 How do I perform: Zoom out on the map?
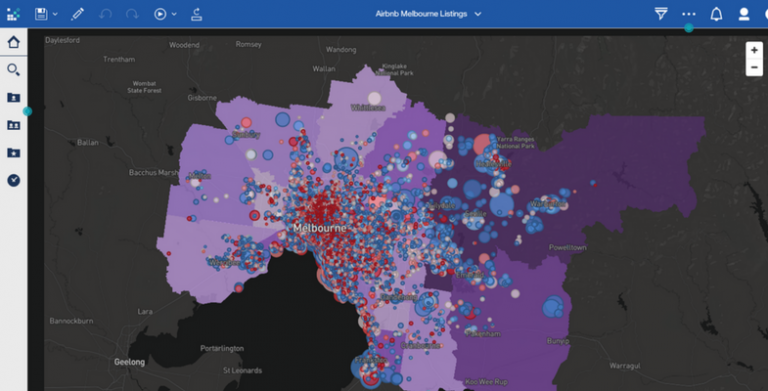pos(754,67)
